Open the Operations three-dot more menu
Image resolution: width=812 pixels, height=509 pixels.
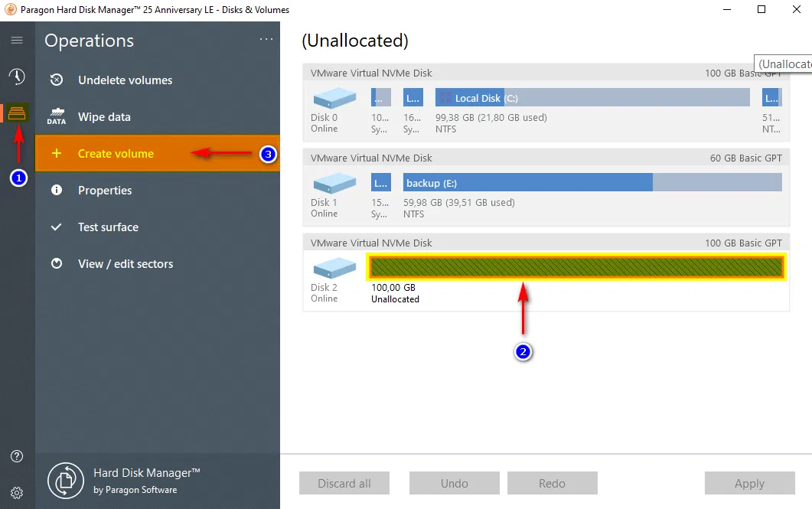[x=266, y=39]
